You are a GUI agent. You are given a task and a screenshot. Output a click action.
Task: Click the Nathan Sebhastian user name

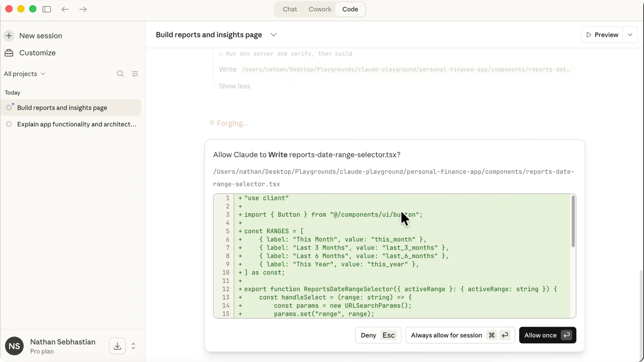pos(63,342)
